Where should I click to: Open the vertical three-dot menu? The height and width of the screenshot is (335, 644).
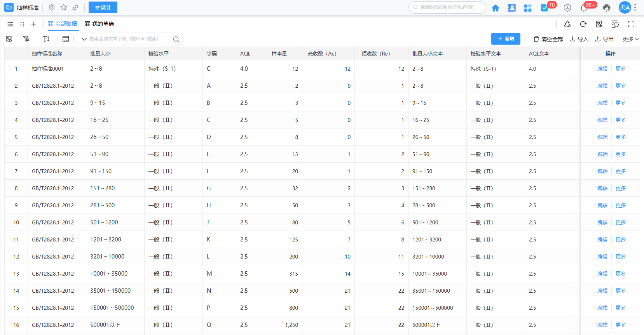(x=635, y=7)
